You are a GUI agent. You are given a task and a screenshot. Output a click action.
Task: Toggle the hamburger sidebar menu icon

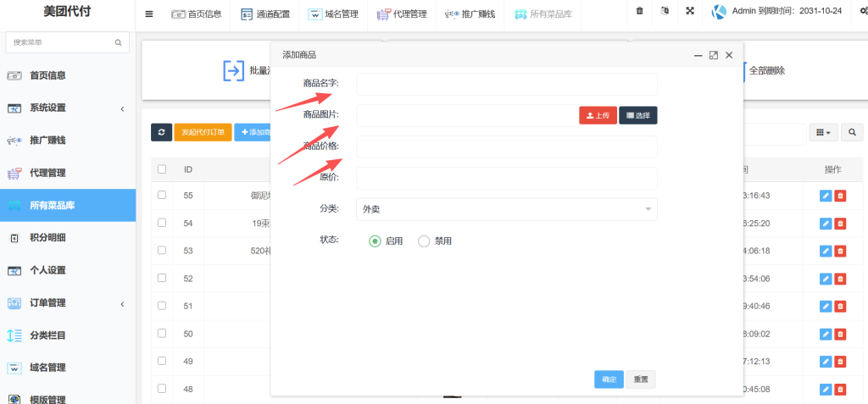click(149, 14)
